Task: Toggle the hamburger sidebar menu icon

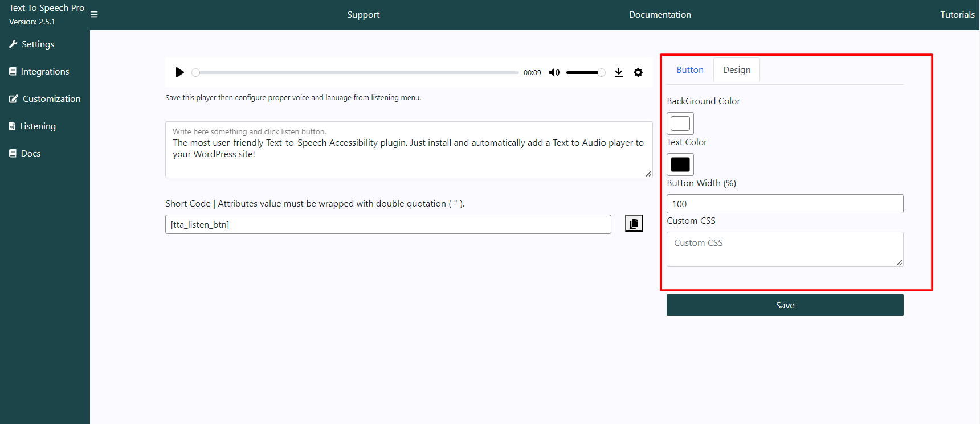Action: [94, 14]
